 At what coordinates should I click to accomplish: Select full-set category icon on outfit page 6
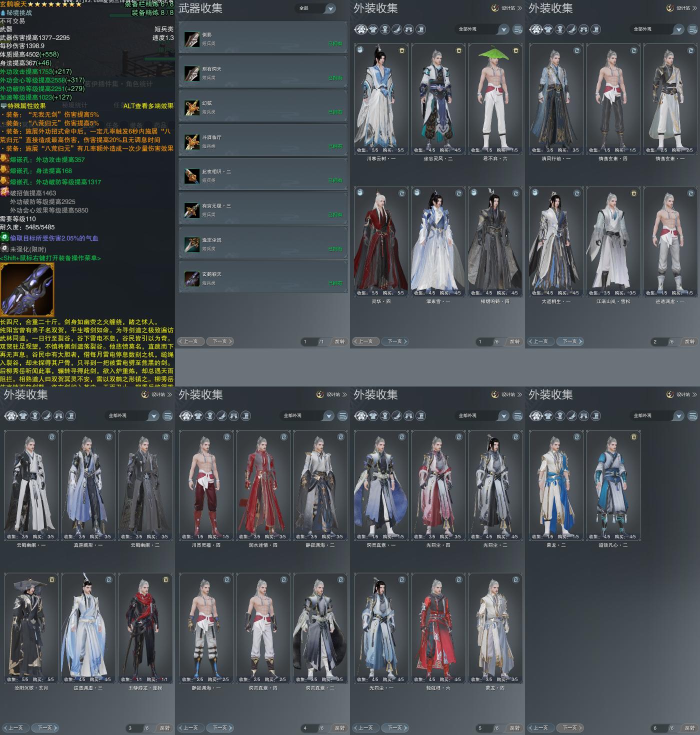click(x=536, y=416)
